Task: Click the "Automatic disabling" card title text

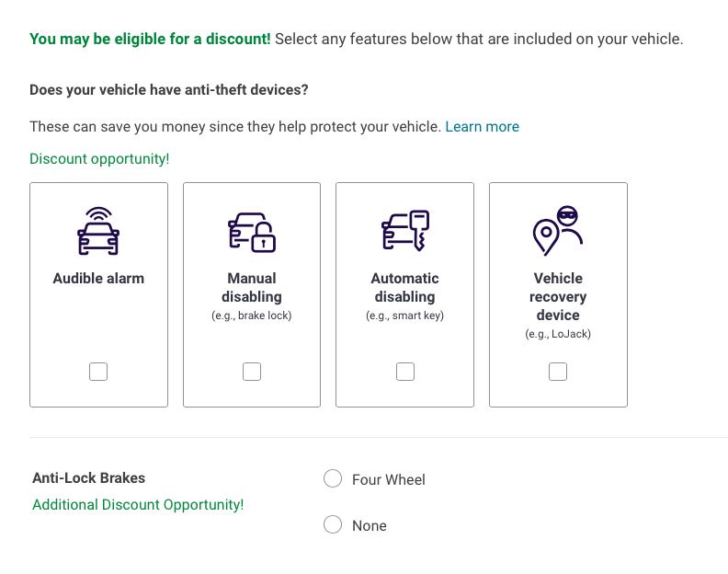Action: [404, 287]
